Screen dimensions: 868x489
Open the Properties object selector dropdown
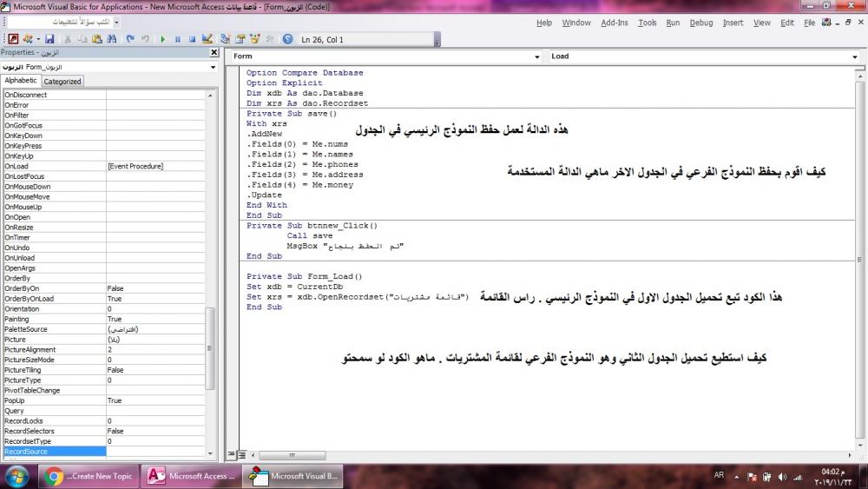(x=214, y=67)
